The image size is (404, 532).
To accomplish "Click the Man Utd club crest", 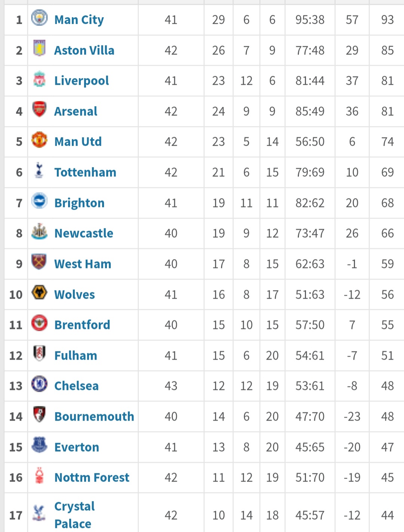I will [39, 139].
